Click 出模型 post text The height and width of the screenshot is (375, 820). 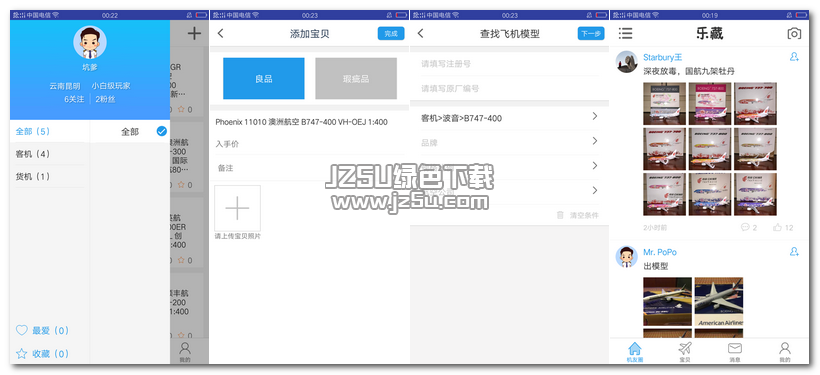coord(656,266)
